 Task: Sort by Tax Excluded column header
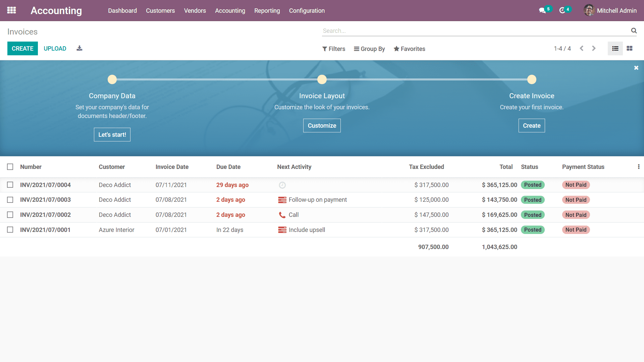[x=426, y=167]
